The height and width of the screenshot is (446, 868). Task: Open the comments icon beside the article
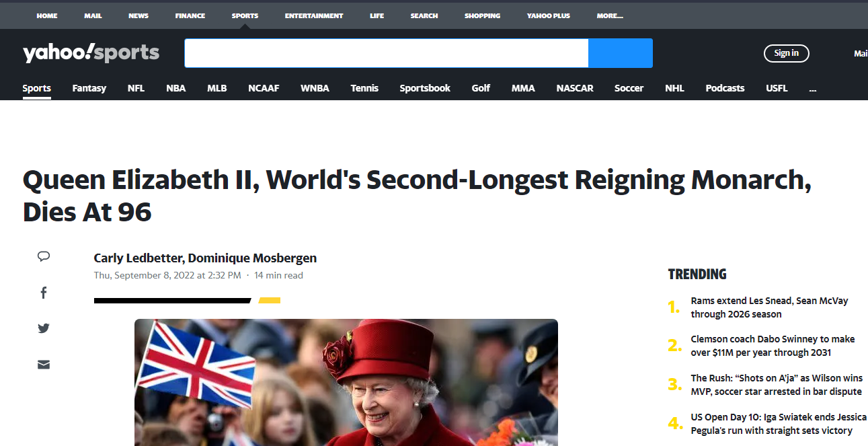[44, 256]
